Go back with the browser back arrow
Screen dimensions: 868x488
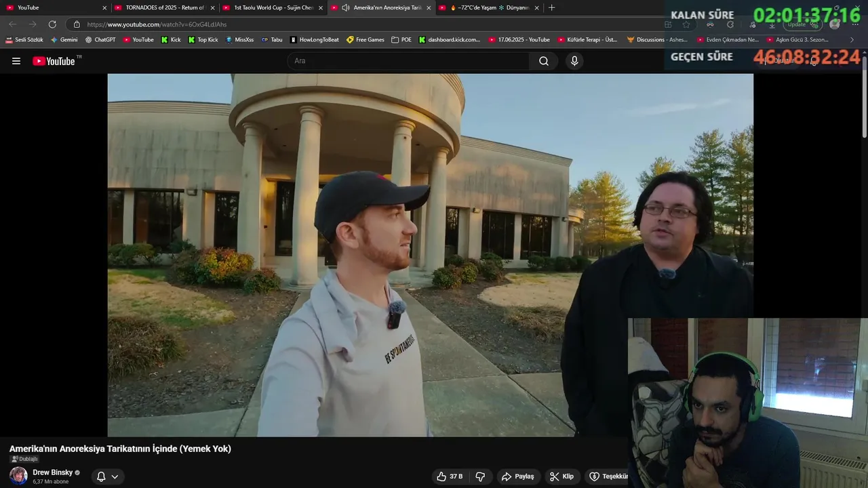pyautogui.click(x=12, y=24)
